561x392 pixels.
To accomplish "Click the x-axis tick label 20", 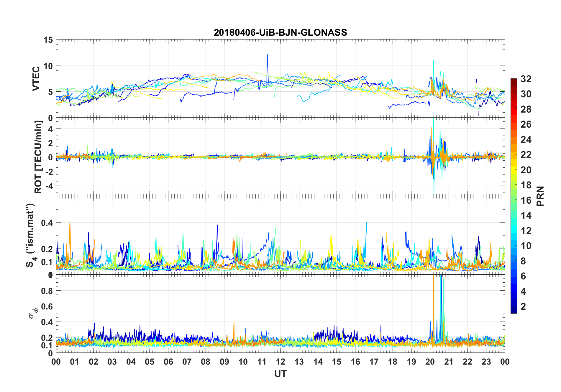I will pos(430,362).
